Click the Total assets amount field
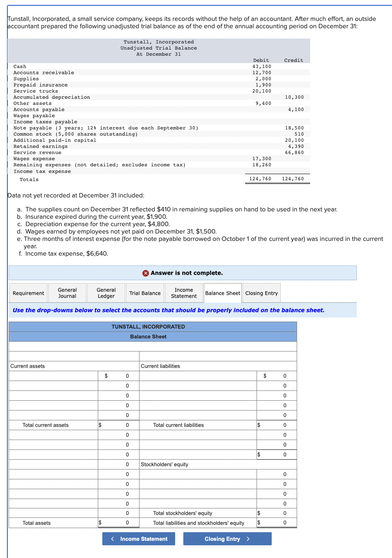Image resolution: width=392 pixels, height=558 pixels. 119,522
